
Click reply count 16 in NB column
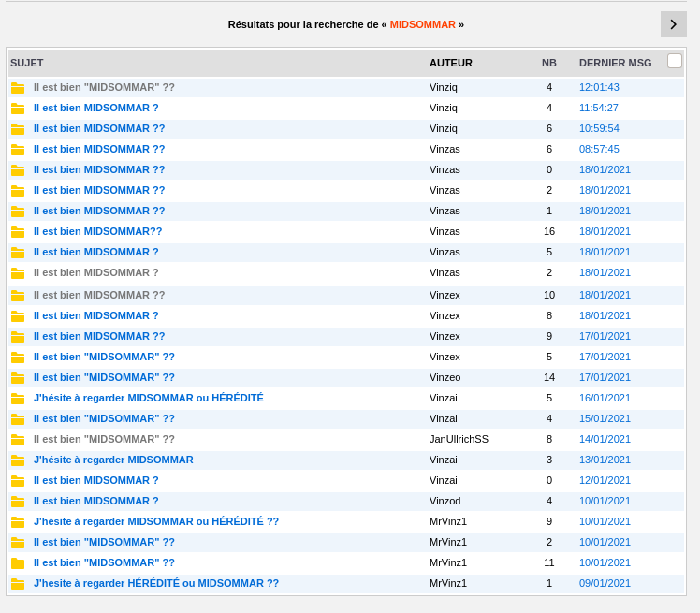(x=549, y=231)
